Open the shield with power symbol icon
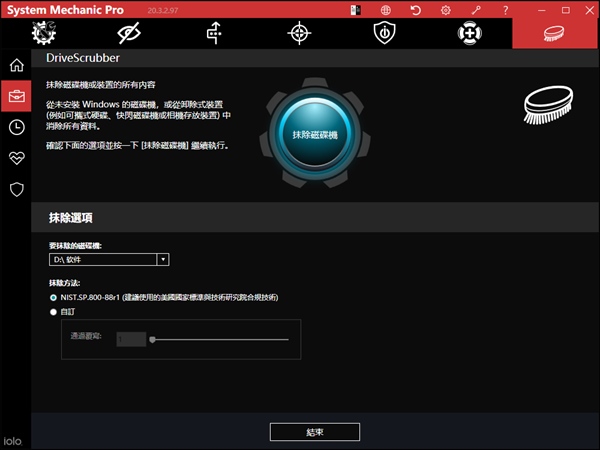This screenshot has height=450, width=600. 385,33
